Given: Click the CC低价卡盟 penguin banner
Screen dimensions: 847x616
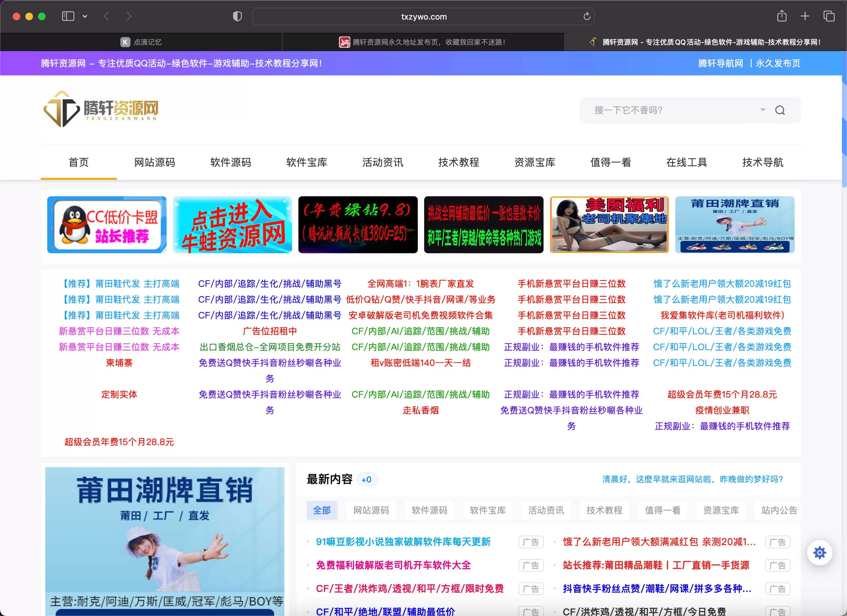Looking at the screenshot, I should pos(107,225).
